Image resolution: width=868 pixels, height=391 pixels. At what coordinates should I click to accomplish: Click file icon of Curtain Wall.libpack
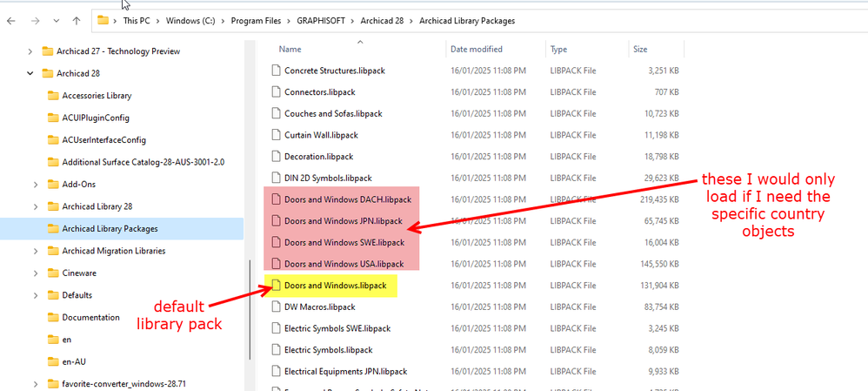click(x=276, y=135)
